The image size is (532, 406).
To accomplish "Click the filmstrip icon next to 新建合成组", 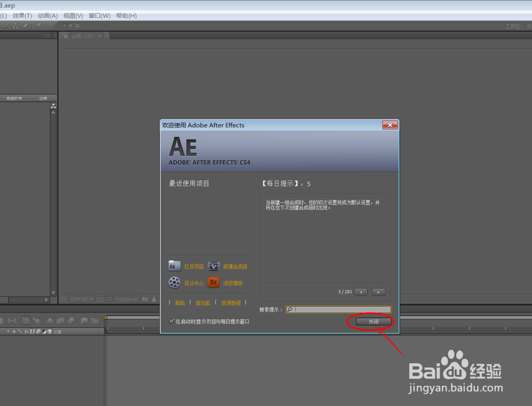I will click(x=213, y=266).
